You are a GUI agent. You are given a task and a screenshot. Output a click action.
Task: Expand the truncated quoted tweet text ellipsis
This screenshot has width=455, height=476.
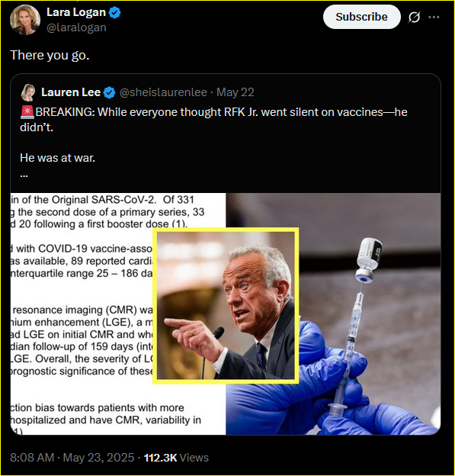click(x=24, y=175)
